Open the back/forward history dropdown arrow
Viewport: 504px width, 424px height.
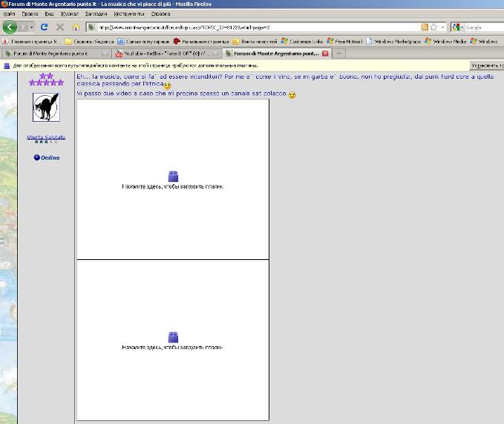[x=30, y=27]
